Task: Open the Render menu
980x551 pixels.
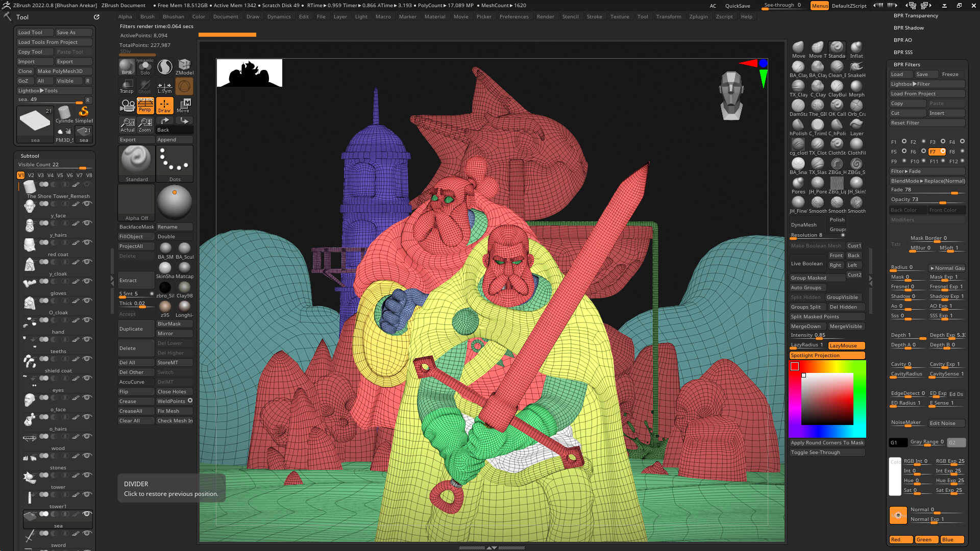Action: (x=545, y=16)
